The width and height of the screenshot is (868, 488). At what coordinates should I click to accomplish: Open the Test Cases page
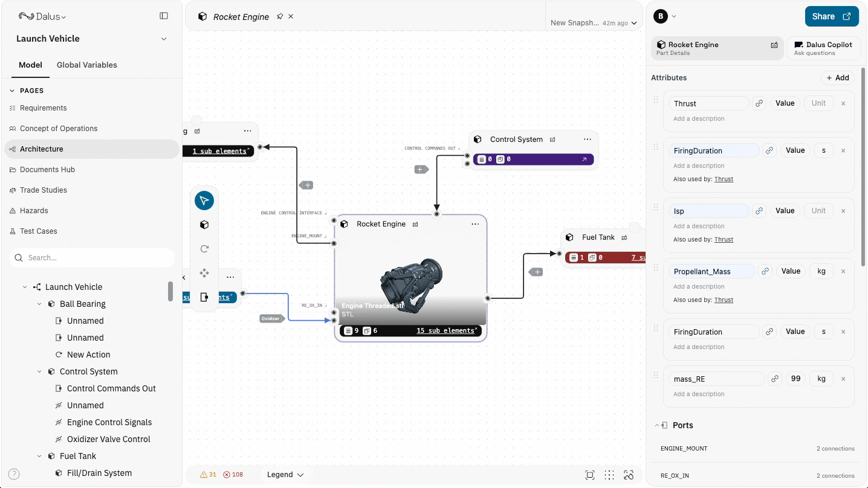(92, 231)
